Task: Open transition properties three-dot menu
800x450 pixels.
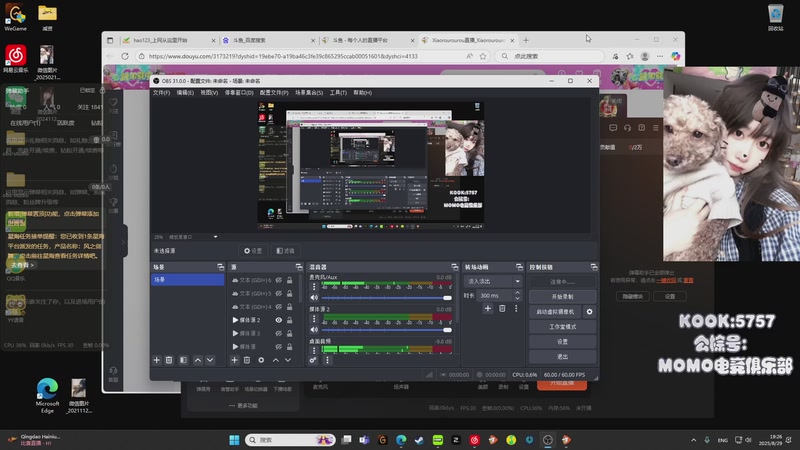Action: coord(516,309)
